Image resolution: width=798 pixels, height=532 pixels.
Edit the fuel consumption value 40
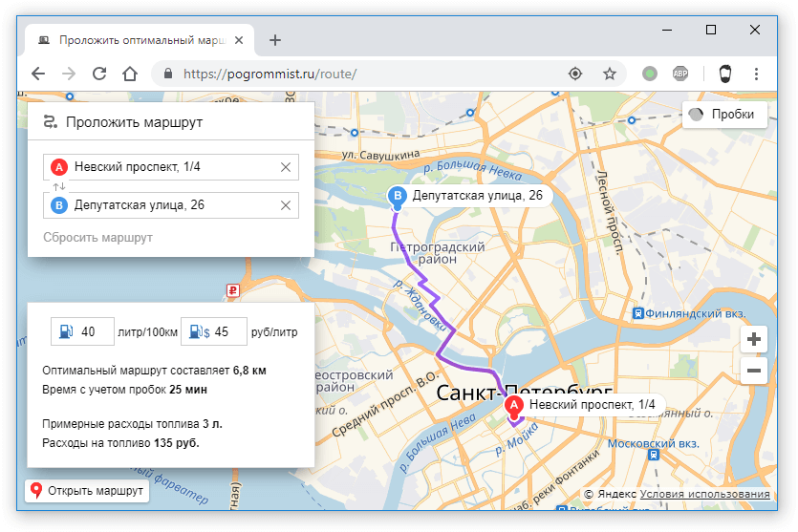(x=92, y=332)
